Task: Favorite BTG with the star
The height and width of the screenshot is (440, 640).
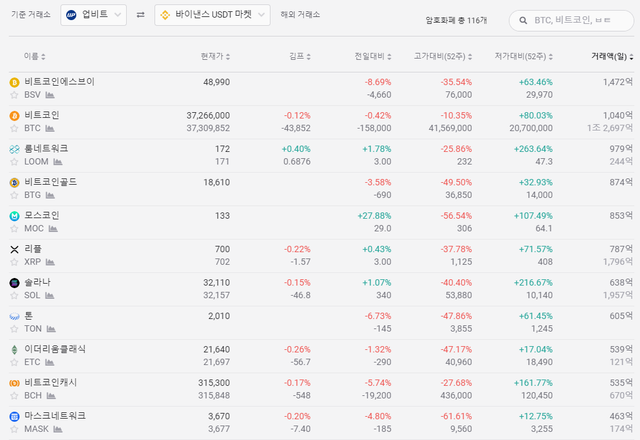Action: 14,196
